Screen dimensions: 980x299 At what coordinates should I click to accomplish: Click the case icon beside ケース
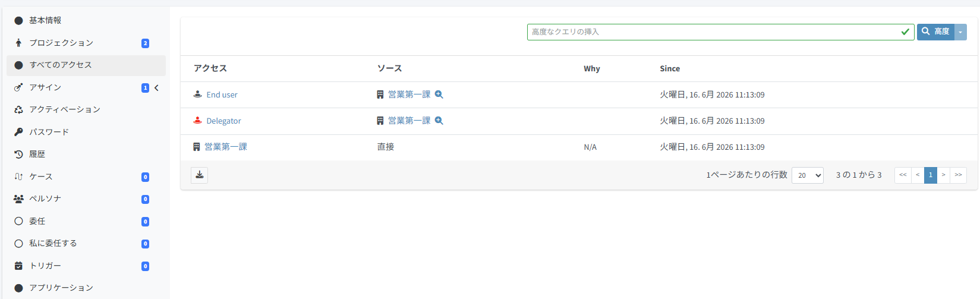(18, 177)
